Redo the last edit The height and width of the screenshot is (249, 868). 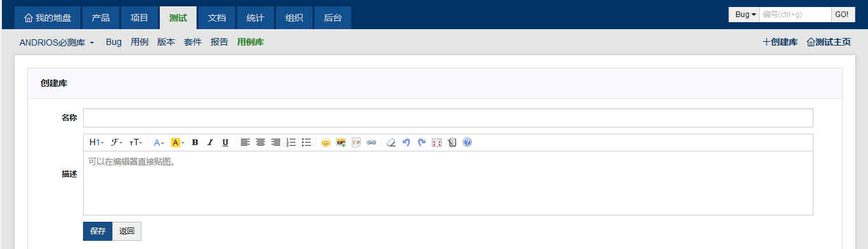[x=422, y=143]
